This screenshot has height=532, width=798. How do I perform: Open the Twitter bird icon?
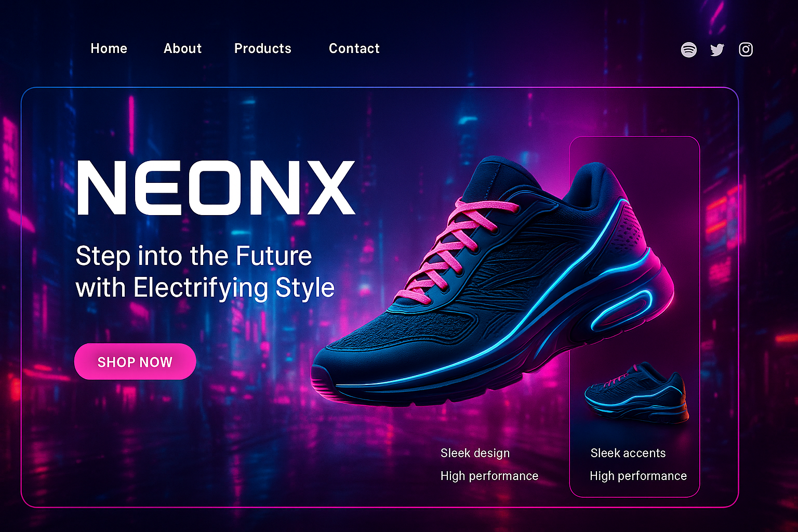pyautogui.click(x=717, y=49)
